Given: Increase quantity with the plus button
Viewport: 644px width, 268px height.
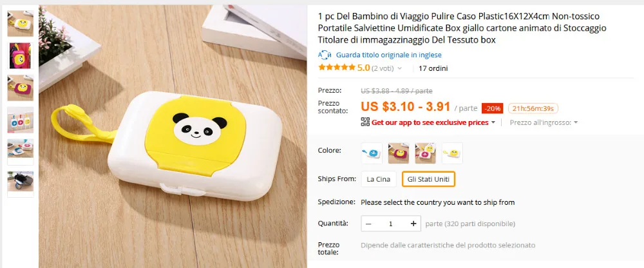Looking at the screenshot, I should click(413, 224).
